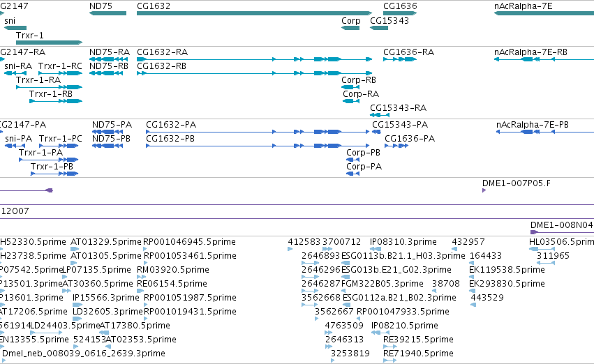
Task: Select the nAcRalpha-7E gene bar
Action: [544, 13]
